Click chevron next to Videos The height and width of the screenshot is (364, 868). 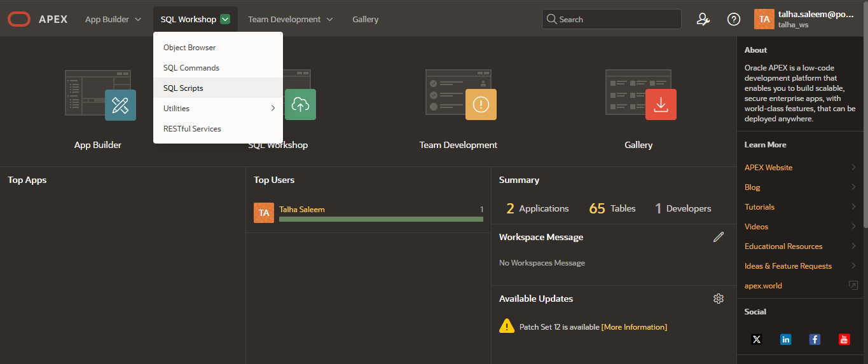(853, 226)
